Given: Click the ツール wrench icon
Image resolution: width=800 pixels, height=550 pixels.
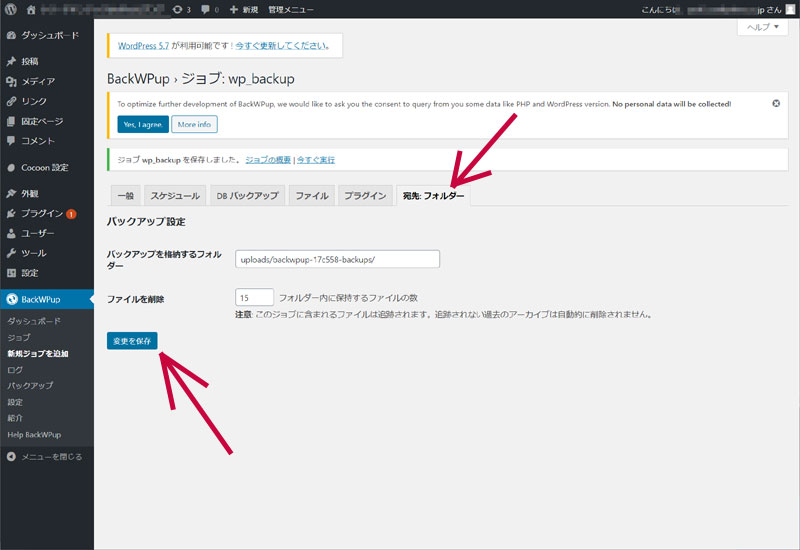Looking at the screenshot, I should pos(11,253).
